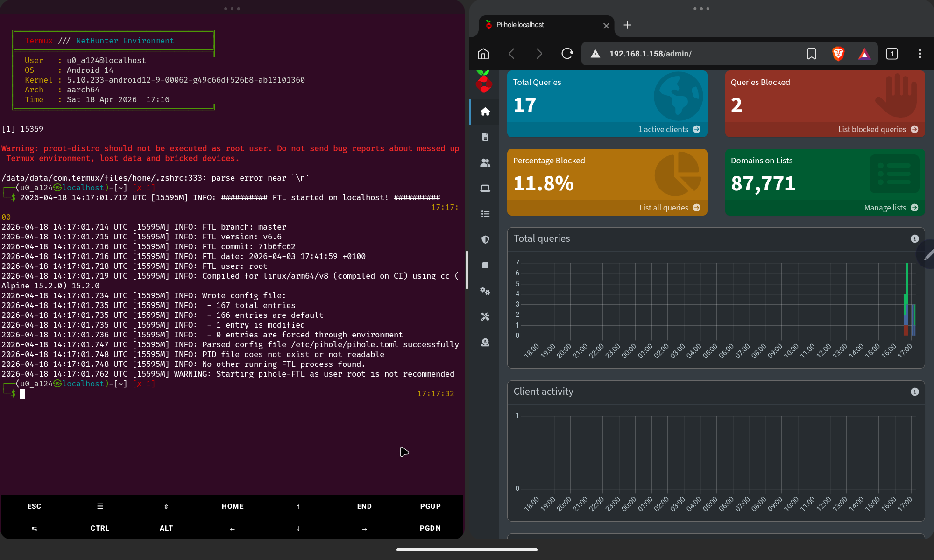This screenshot has height=560, width=934.
Task: Open the Clients group icon in sidebar
Action: tap(485, 162)
